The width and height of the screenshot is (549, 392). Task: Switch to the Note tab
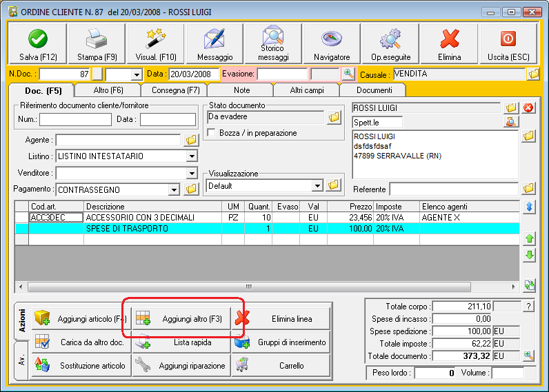[241, 90]
